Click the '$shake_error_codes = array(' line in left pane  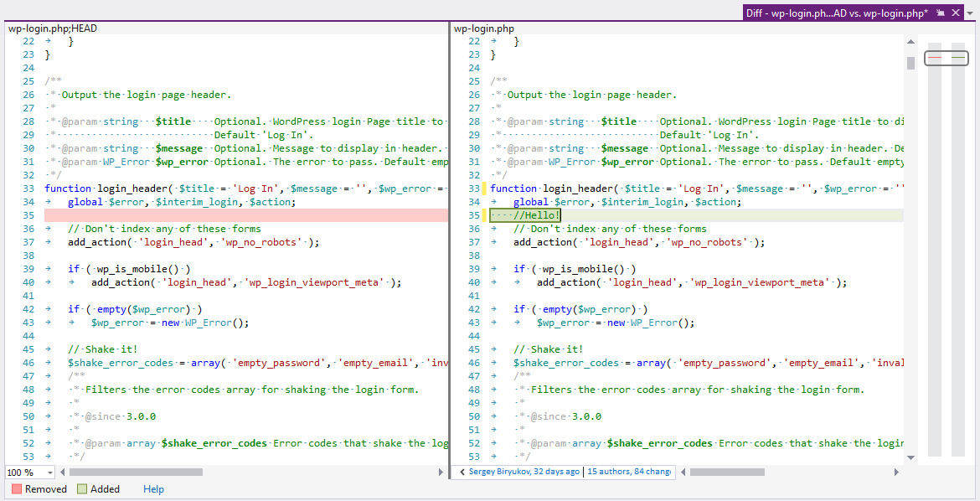[258, 363]
